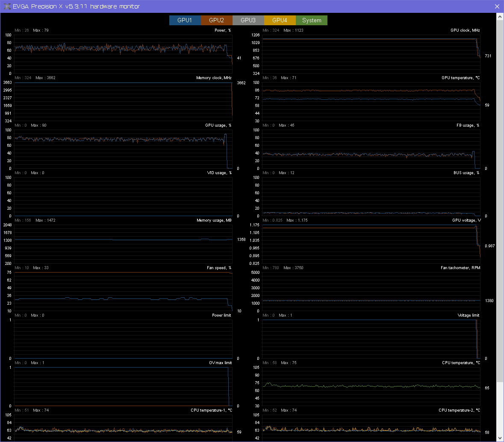Screen dimensions: 504x442
Task: Click the current memory usage value 1358
Action: point(242,240)
